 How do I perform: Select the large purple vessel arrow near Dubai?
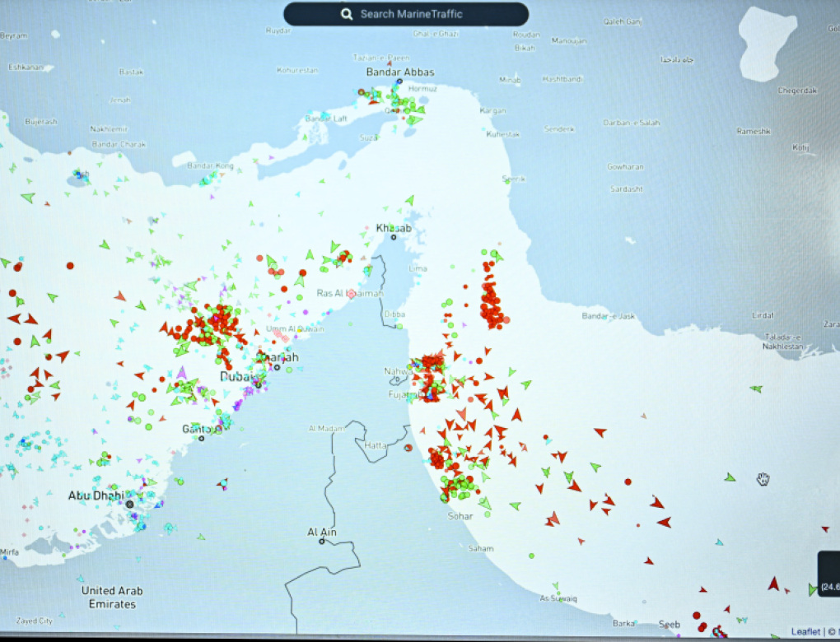point(181,373)
